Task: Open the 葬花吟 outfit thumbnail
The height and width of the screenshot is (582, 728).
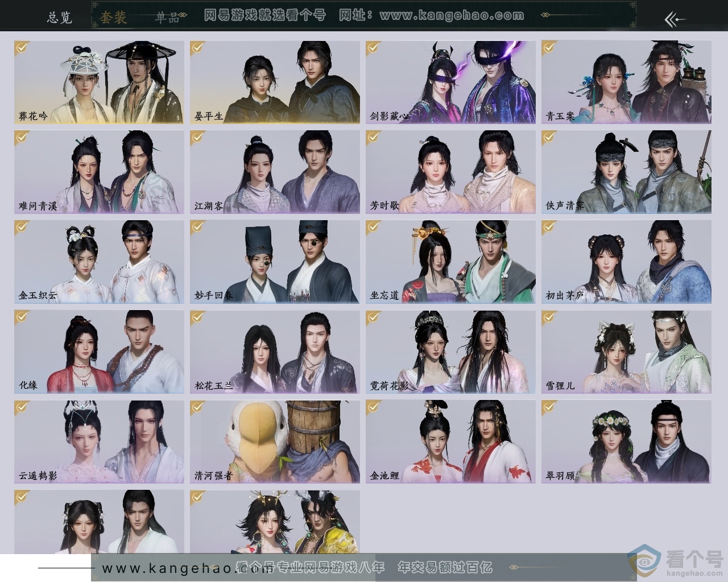Action: point(99,82)
